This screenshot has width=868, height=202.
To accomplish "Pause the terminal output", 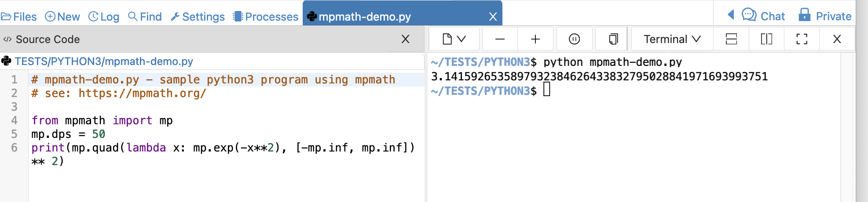I will [574, 39].
